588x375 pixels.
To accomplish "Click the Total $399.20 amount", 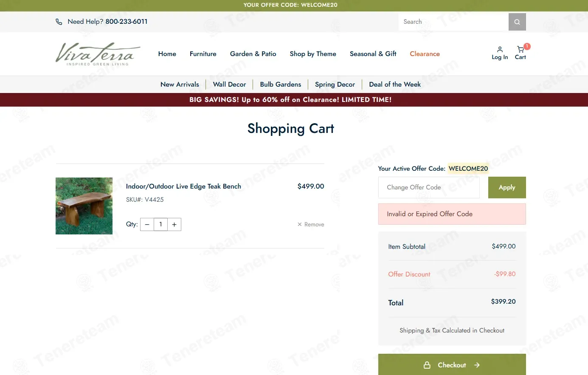I will [504, 302].
